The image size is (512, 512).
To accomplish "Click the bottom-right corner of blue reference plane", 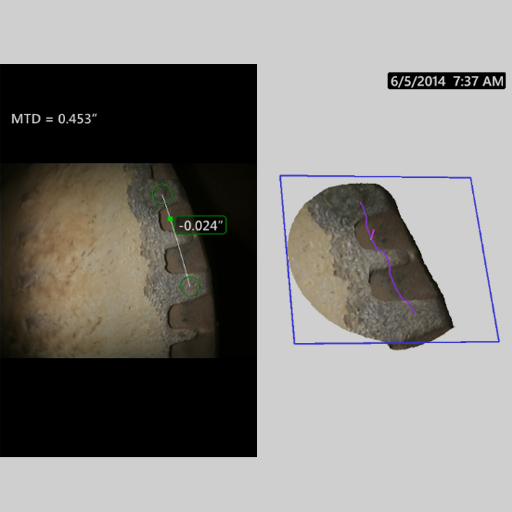I will click(499, 341).
